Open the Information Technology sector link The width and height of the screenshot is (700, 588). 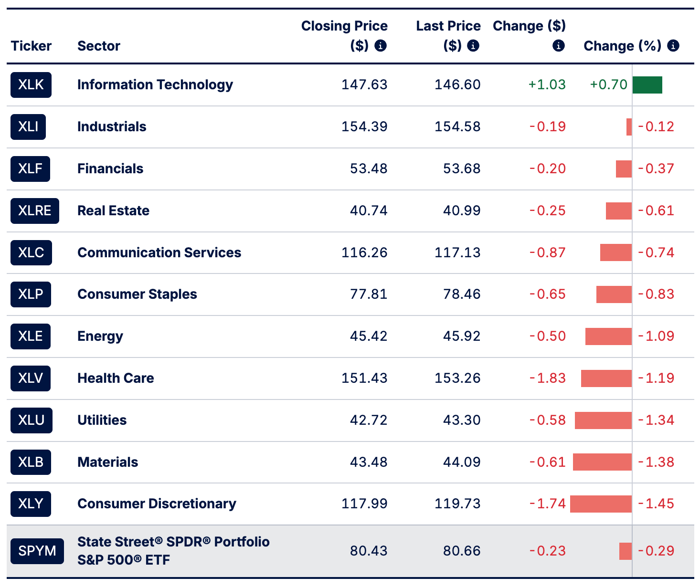tap(155, 85)
